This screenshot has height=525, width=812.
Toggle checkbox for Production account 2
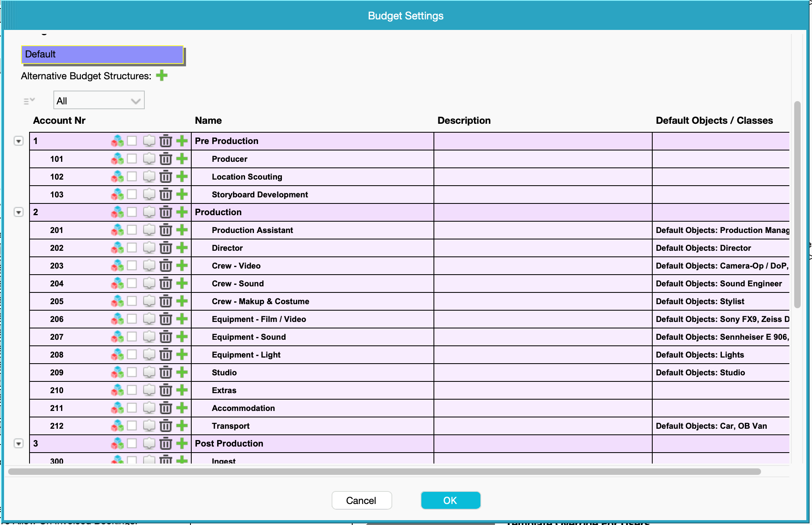click(132, 212)
